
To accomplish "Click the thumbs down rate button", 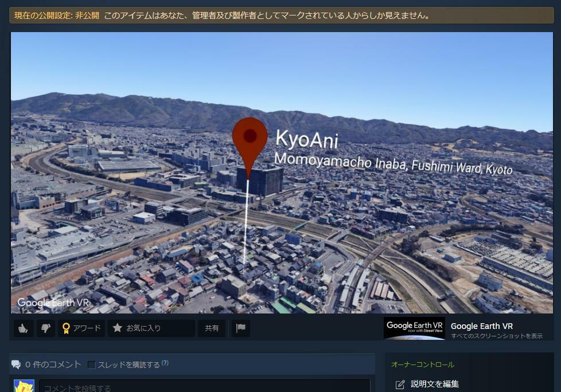I will coord(46,328).
